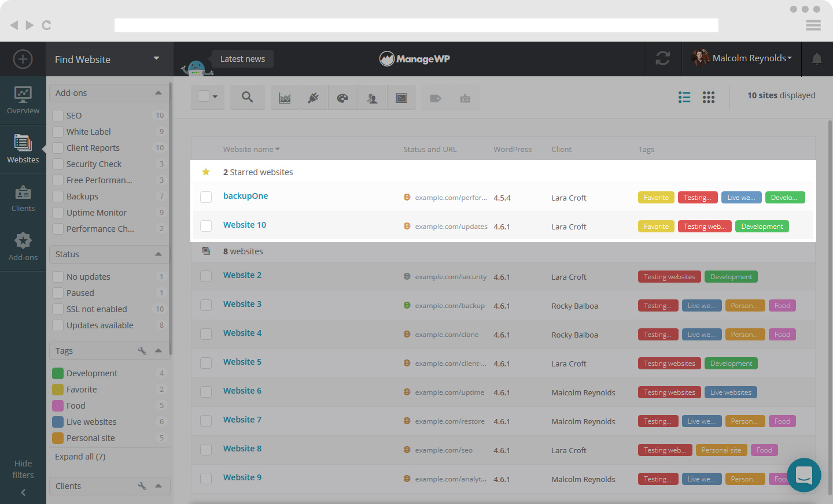Click browser hamburger menu icon
The width and height of the screenshot is (833, 504).
[x=813, y=25]
